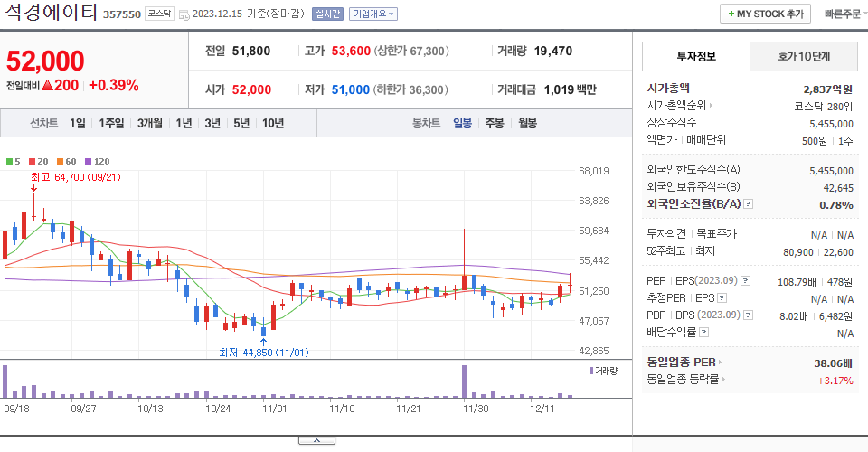Click 거래량 value 19,470

553,51
